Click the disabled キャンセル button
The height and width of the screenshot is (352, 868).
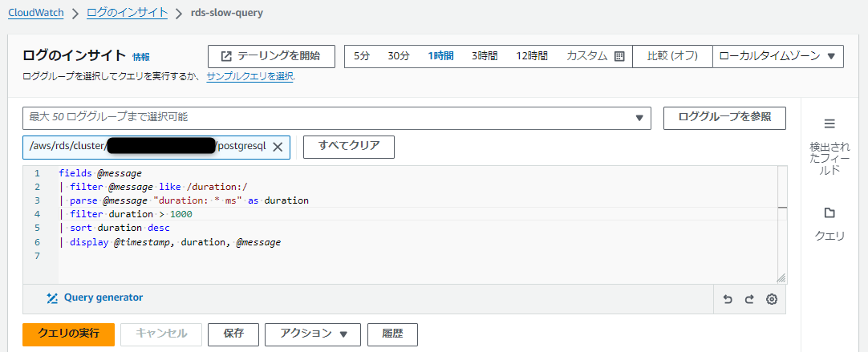161,334
